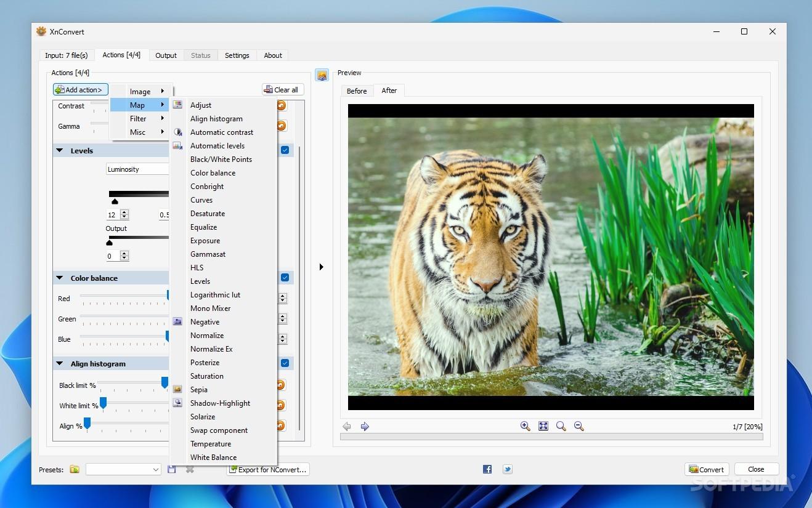Image resolution: width=812 pixels, height=508 pixels.
Task: Click the Black limit % slider handle
Action: point(164,383)
